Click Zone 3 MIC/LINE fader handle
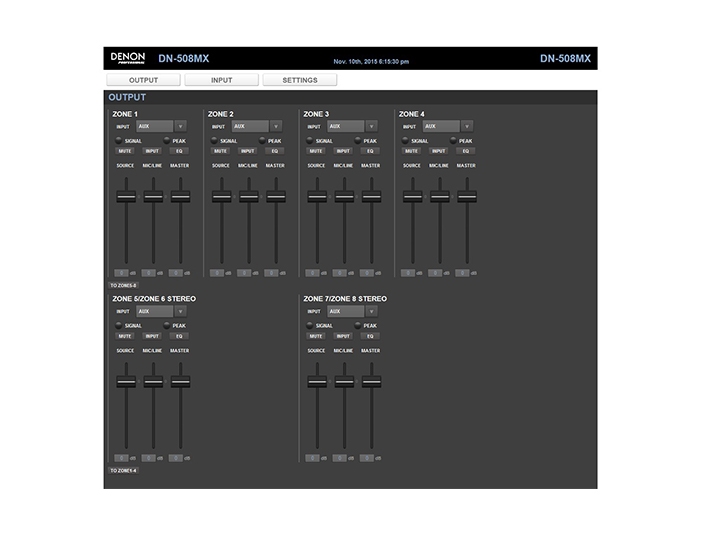Viewport: 710px width, 533px height. click(344, 197)
